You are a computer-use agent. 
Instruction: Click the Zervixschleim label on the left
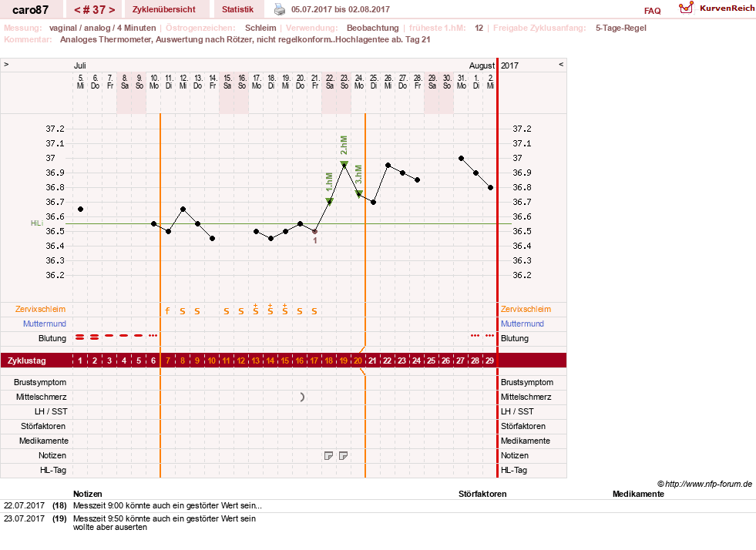[x=41, y=309]
